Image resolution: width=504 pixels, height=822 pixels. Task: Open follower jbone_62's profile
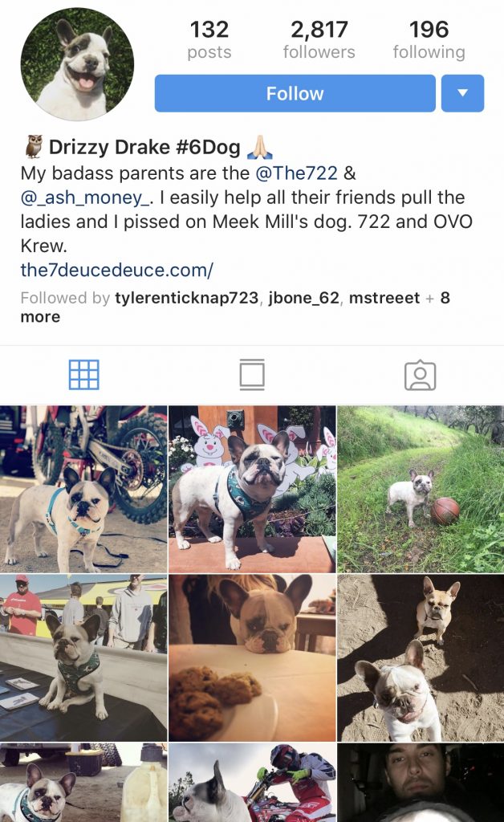(x=304, y=298)
